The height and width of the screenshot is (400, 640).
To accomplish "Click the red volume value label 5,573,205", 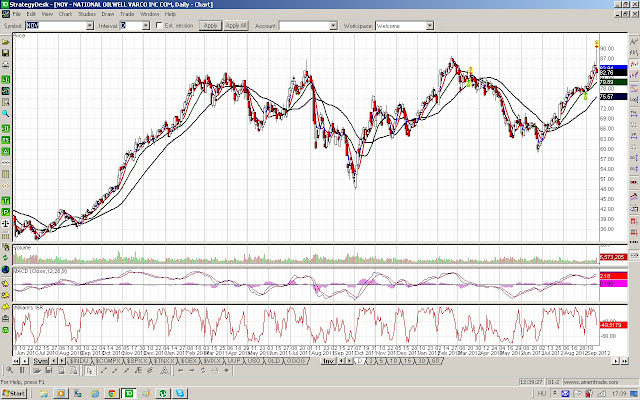I will point(613,257).
